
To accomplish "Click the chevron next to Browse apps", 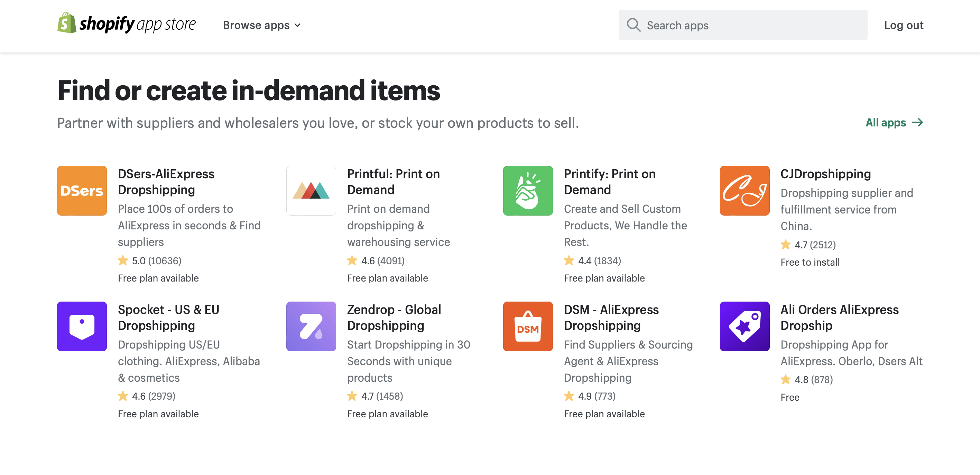I will click(x=297, y=26).
